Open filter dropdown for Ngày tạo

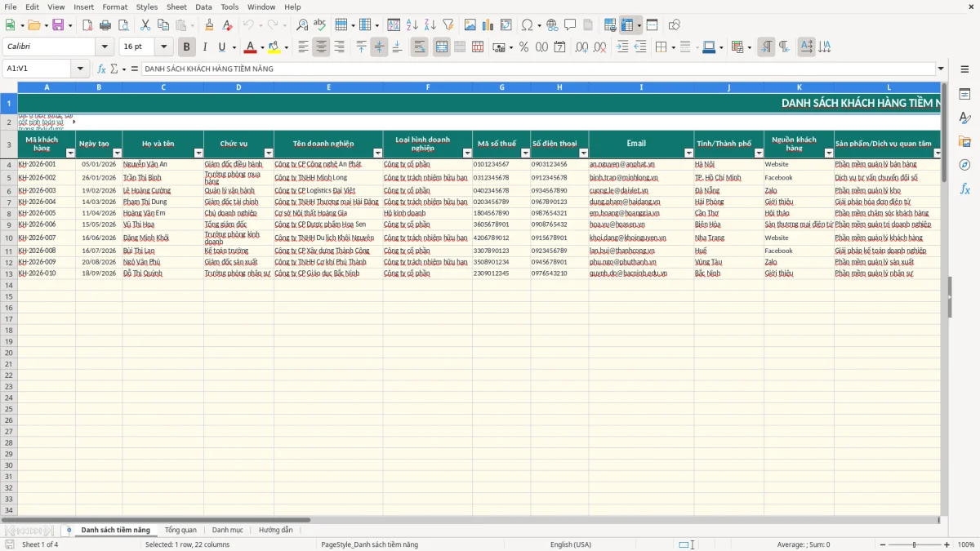click(117, 153)
